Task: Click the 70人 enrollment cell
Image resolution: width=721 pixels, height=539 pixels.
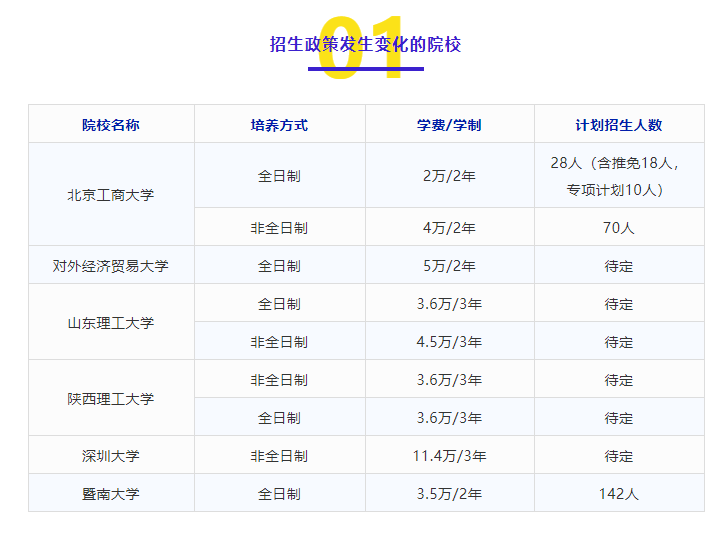Action: [x=619, y=228]
